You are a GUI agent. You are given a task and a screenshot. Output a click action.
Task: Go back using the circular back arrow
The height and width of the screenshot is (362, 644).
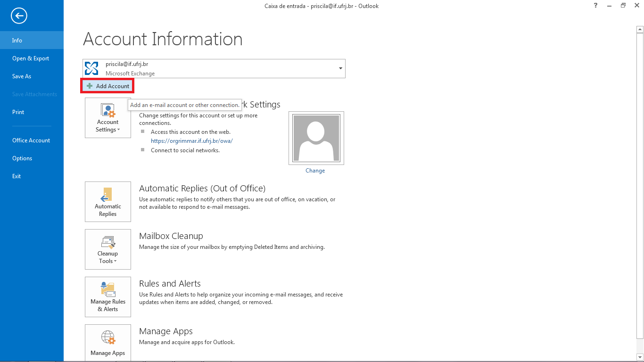19,16
